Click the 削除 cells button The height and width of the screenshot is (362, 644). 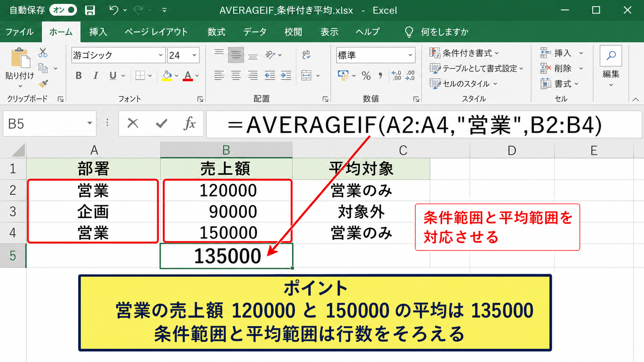click(x=562, y=68)
